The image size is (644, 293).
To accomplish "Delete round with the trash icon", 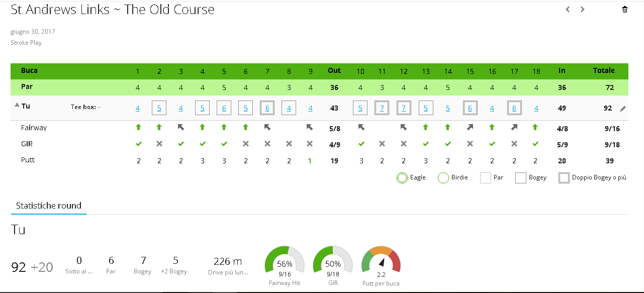I will click(x=625, y=9).
